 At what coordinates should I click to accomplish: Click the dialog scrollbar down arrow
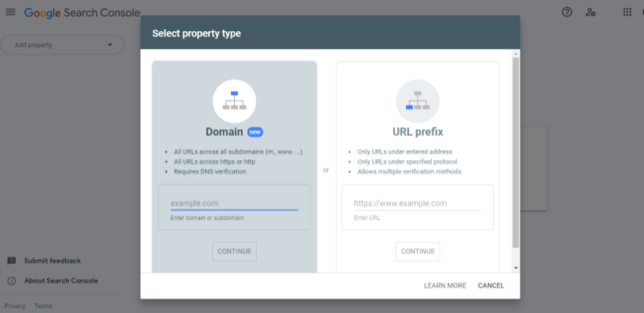click(516, 268)
